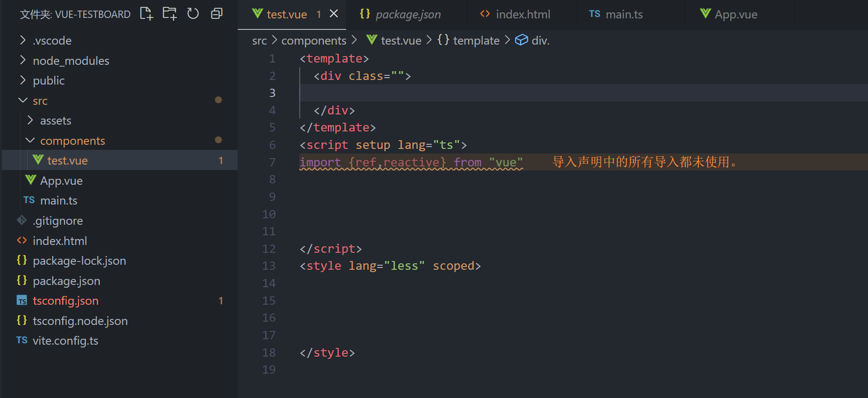This screenshot has width=868, height=398.
Task: Open index.html from the file tree
Action: pos(120,241)
